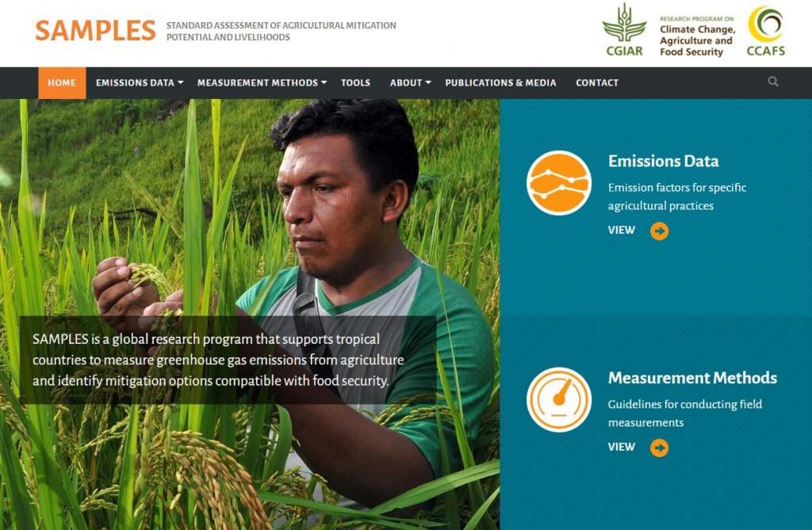The height and width of the screenshot is (530, 812).
Task: Click the Climate Change, Agriculture and Food Security text
Action: click(x=697, y=40)
